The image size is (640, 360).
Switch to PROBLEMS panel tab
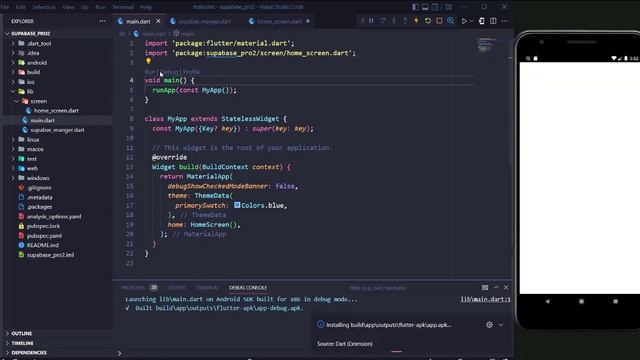click(133, 288)
